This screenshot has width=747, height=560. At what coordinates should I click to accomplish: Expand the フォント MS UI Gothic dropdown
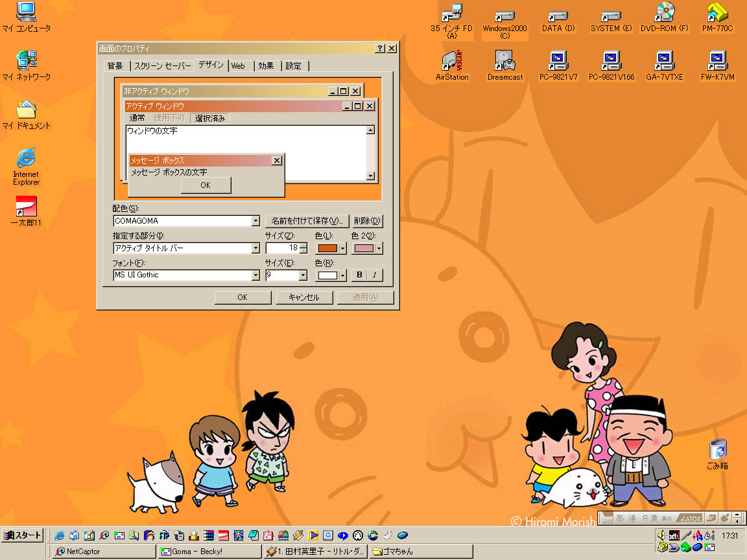pyautogui.click(x=255, y=275)
